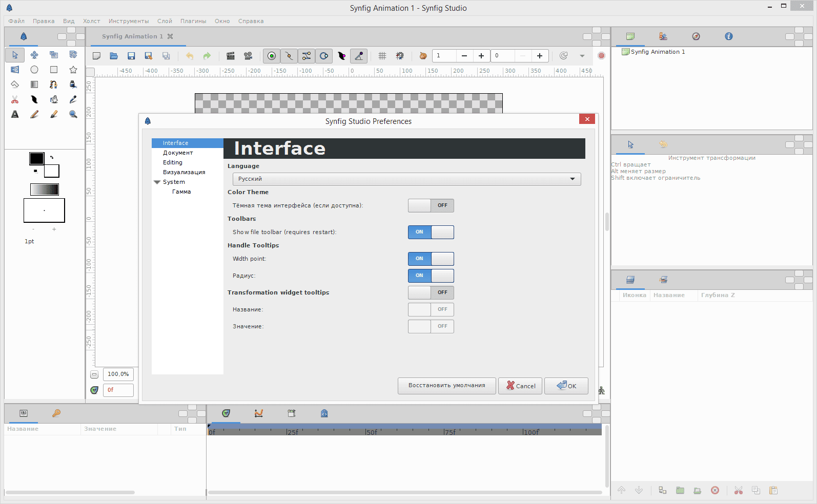Select the Transform tool in toolbox
This screenshot has width=817, height=504.
tap(15, 55)
